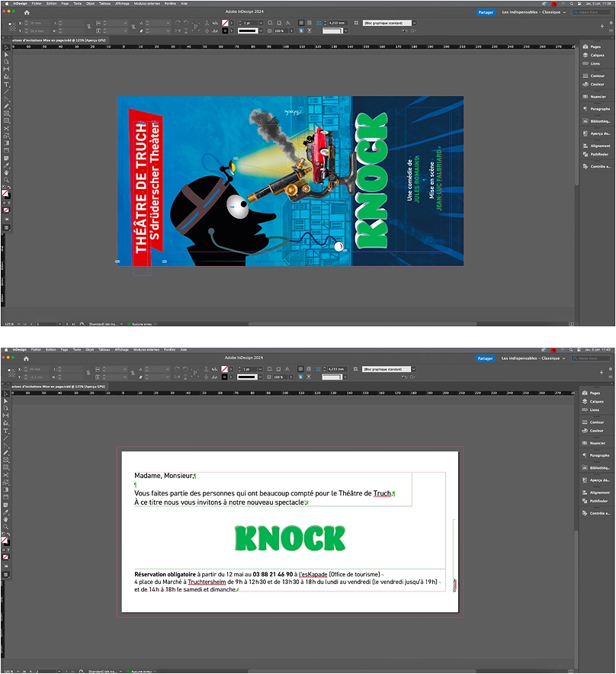Select the Scissors tool in bottom window
This screenshot has width=616, height=674.
[x=6, y=475]
